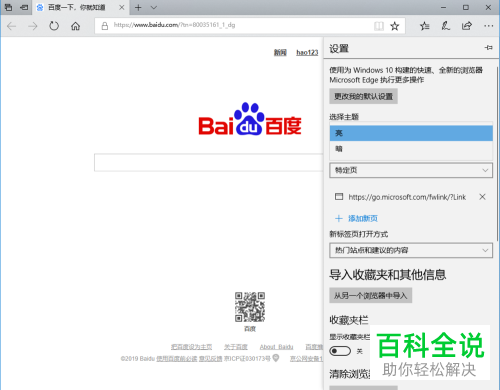
Task: Close the Baidu browser tab
Action: (x=122, y=7)
